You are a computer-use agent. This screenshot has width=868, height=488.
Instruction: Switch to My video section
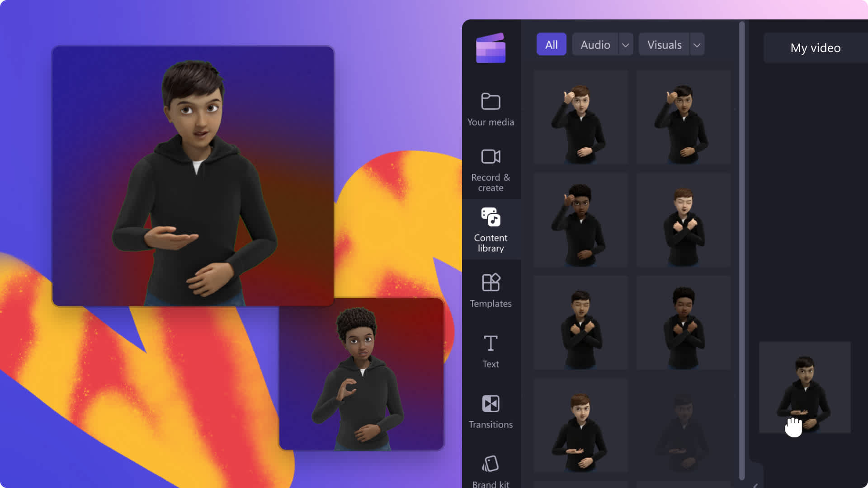tap(815, 47)
